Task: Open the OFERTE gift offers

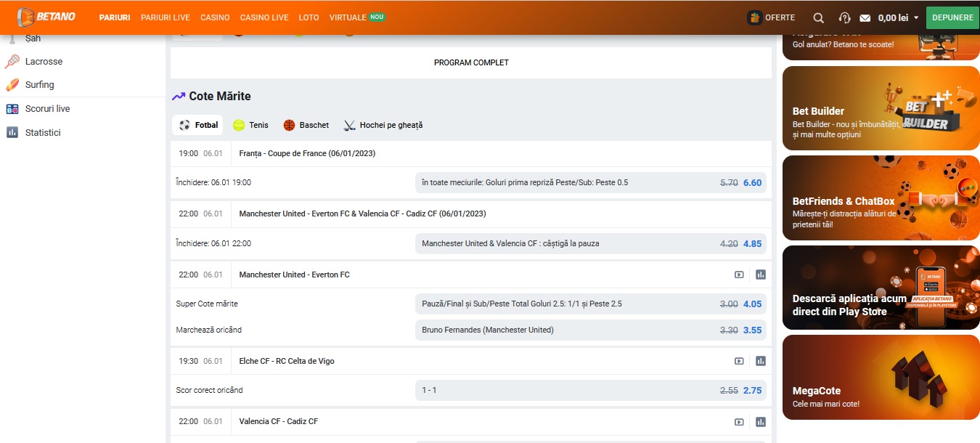Action: [x=772, y=17]
